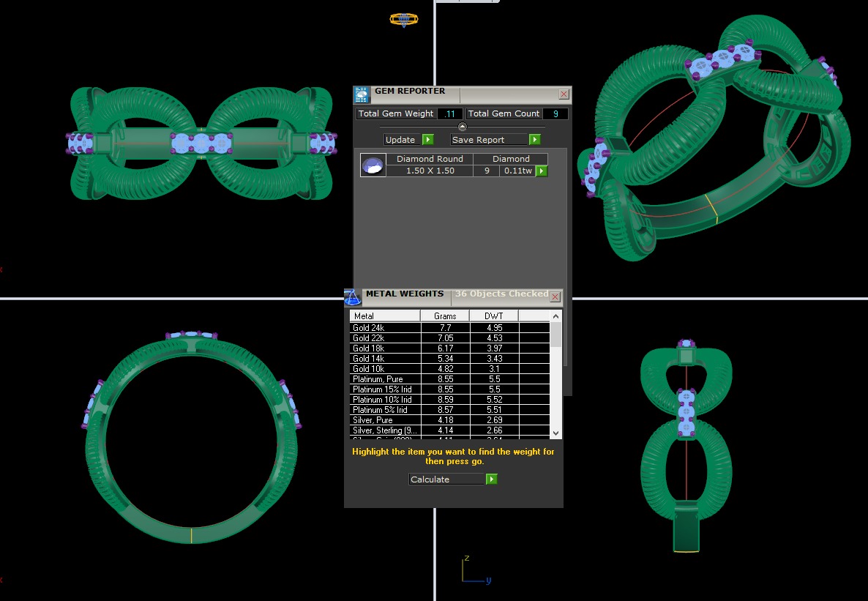This screenshot has height=601, width=868.
Task: Collapse the Gem Reporter summary arrow
Action: click(x=462, y=127)
